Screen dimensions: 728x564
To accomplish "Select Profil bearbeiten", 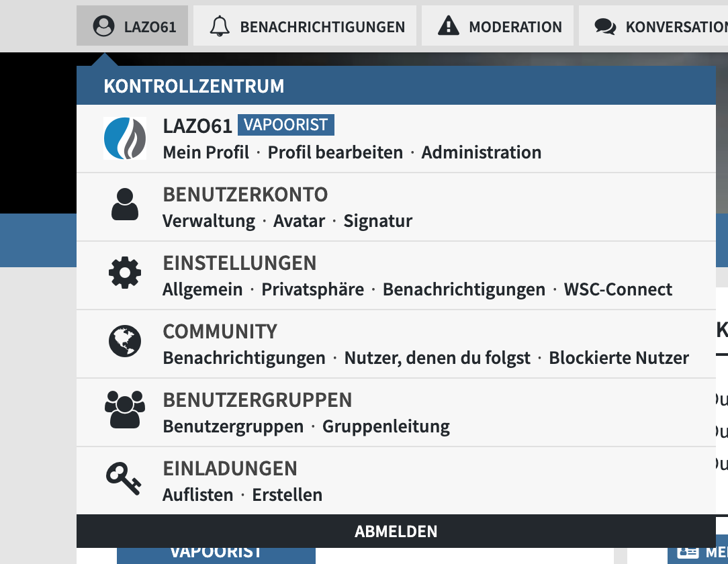I will point(335,152).
